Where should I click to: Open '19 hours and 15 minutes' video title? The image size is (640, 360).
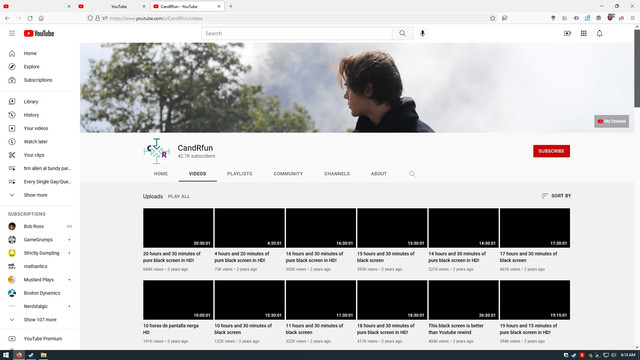pos(529,329)
